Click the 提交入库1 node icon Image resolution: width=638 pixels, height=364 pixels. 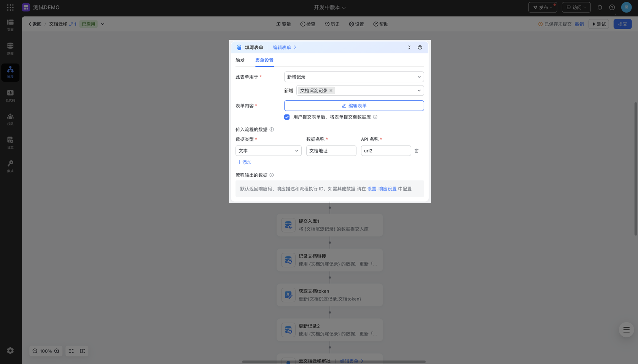pos(288,225)
